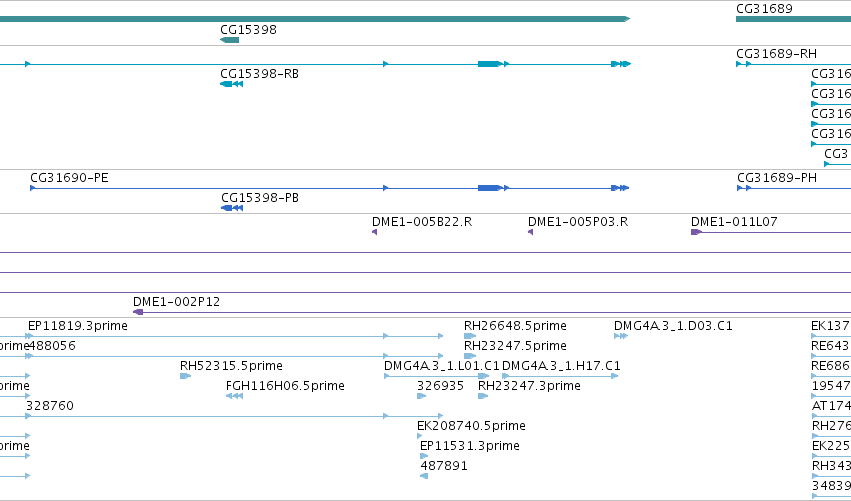
Task: Open the DME1-005P03.R label
Action: click(578, 222)
